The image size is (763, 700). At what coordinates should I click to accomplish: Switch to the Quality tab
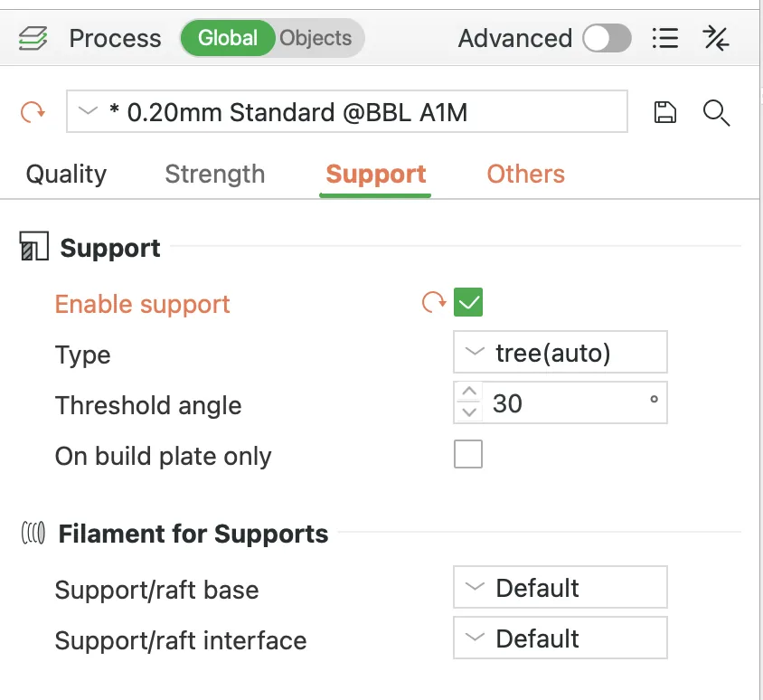(66, 174)
